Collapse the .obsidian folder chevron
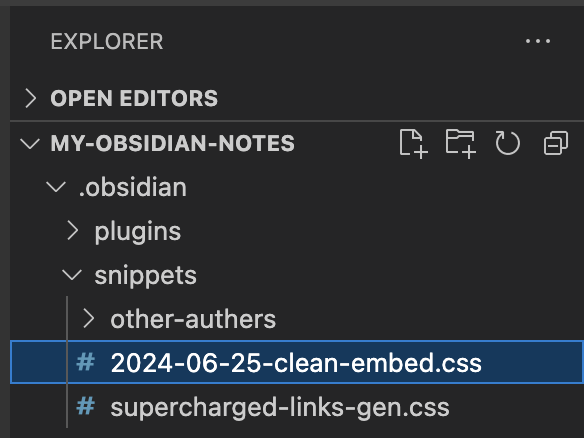584x438 pixels. point(56,187)
